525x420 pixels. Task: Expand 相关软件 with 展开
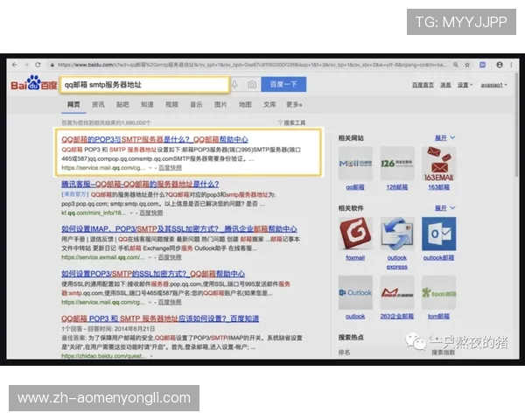click(x=444, y=208)
